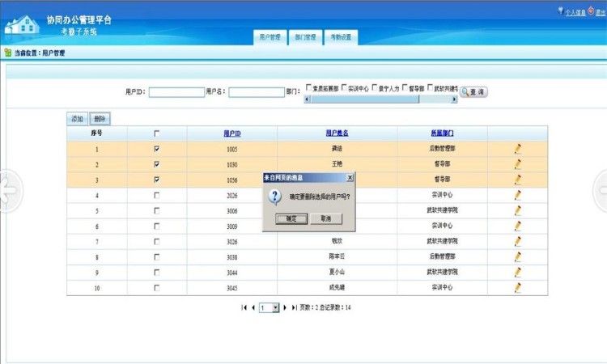Switch to the 用户管理 tab
Viewport: 607px width, 364px height.
(270, 37)
